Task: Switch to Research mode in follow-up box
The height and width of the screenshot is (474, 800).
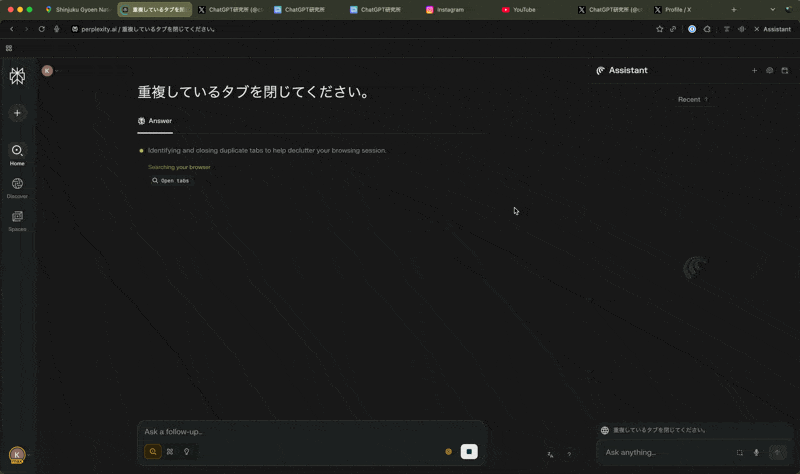Action: [x=170, y=452]
